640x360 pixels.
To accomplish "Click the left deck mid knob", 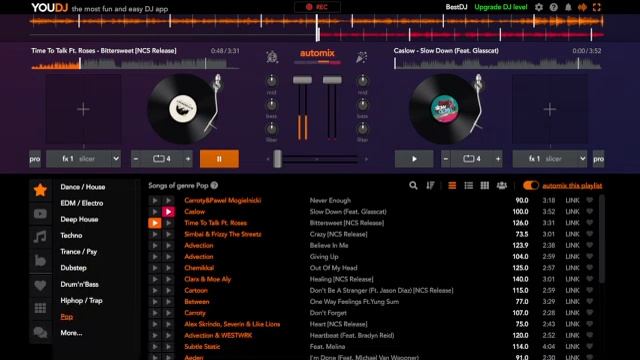I will click(x=271, y=81).
